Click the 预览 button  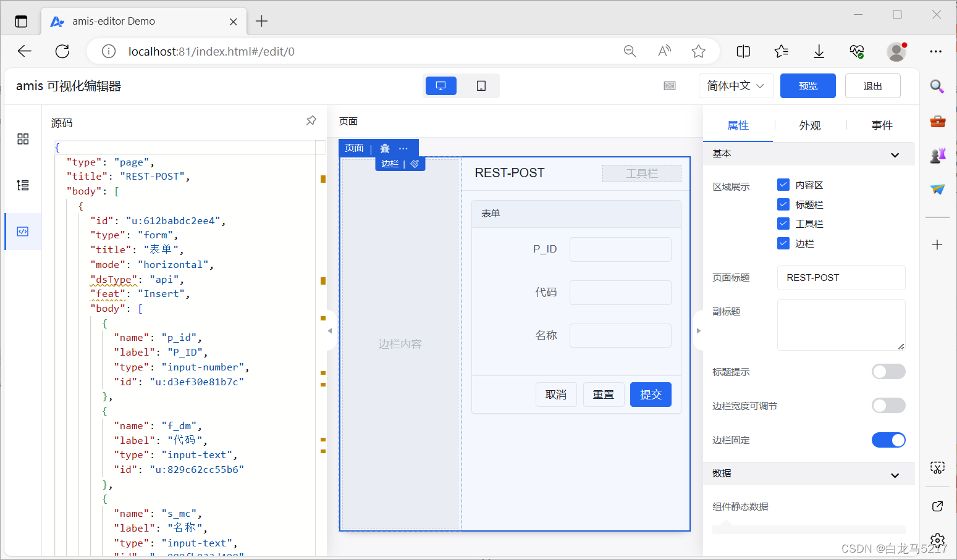(808, 86)
